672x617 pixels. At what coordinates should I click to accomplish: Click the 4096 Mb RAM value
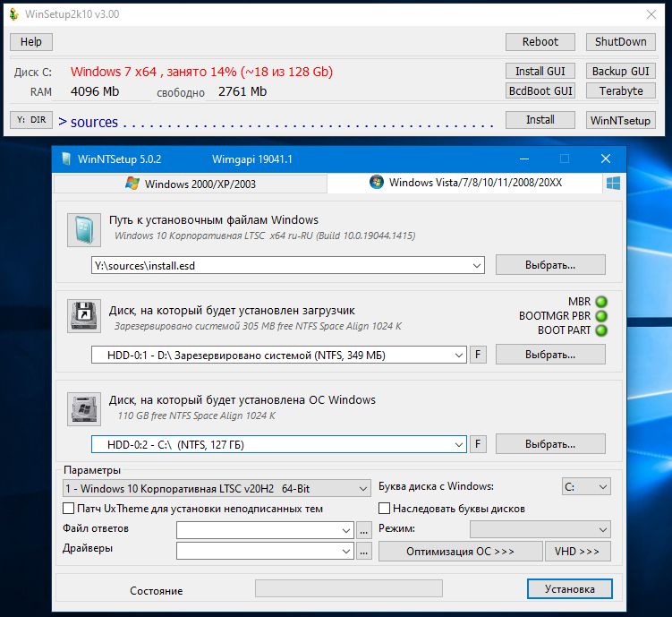pyautogui.click(x=95, y=91)
